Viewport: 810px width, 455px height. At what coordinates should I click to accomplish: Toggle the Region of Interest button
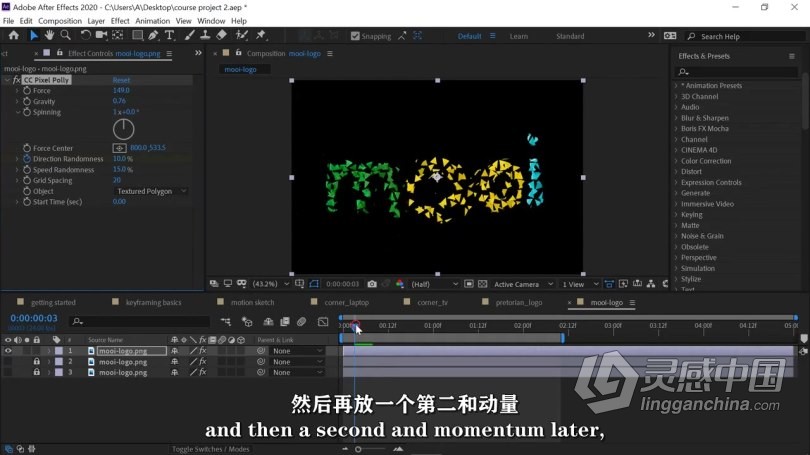pyautogui.click(x=469, y=284)
